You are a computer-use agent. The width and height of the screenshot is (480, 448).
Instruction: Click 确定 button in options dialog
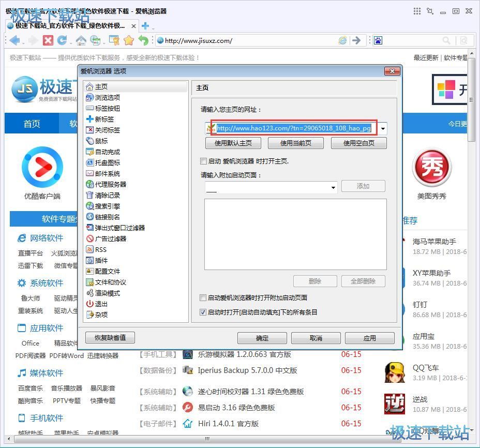coord(262,338)
